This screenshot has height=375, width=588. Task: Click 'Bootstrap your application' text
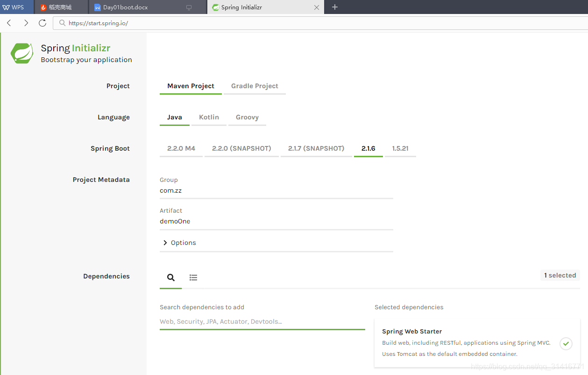[86, 60]
